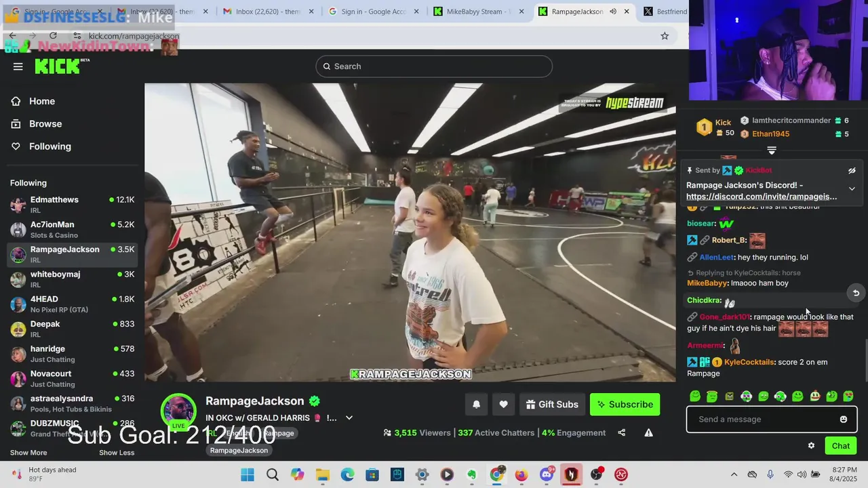Click RampageJackson live avatar

(x=178, y=411)
